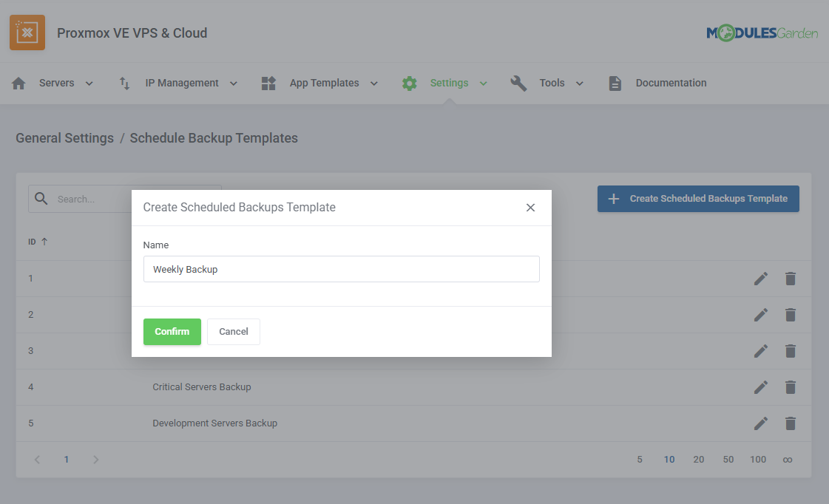
Task: Confirm the new backup template
Action: [x=172, y=332]
